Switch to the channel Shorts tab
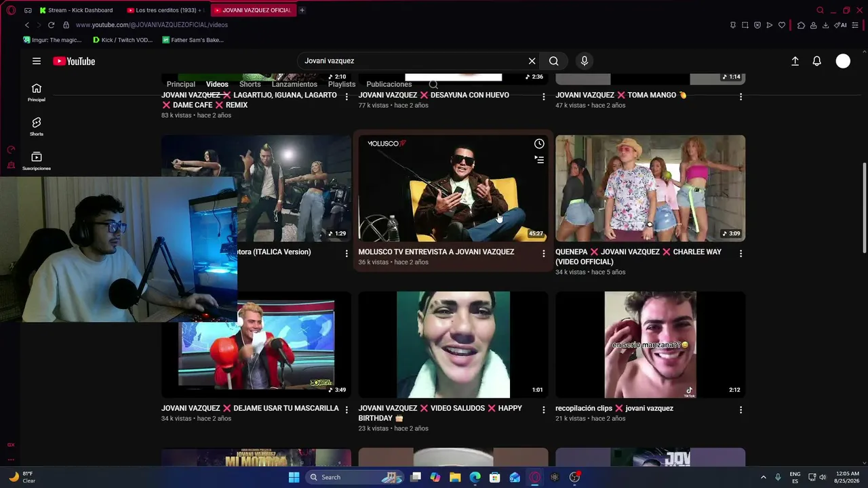Screen dimensions: 868x488 click(250, 84)
